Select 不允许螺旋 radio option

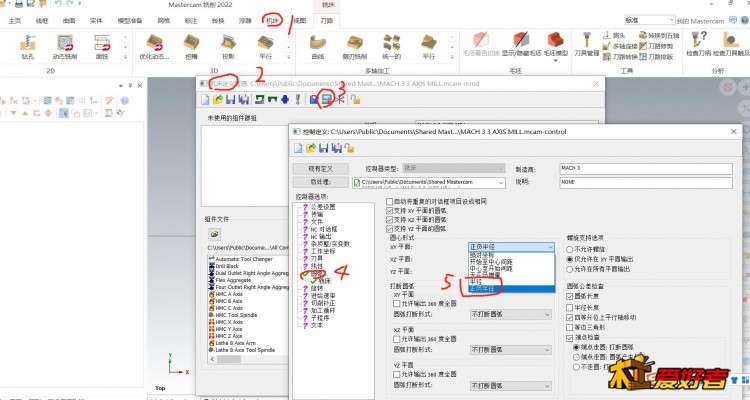[570, 249]
